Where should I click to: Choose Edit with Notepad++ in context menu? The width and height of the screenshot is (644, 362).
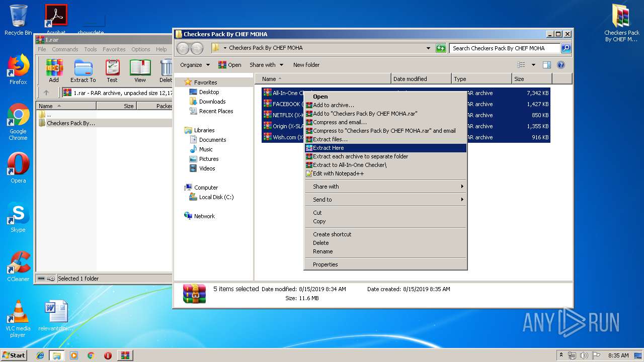coord(385,173)
